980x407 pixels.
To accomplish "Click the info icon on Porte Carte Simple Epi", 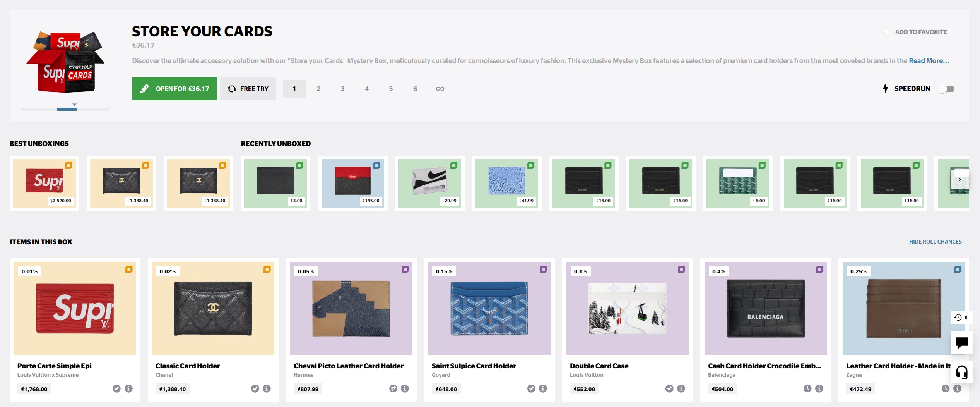I will [x=128, y=388].
